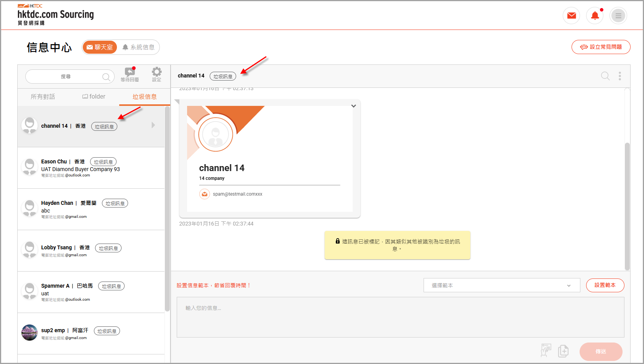Collapse the channel 14 card with the chevron
644x364 pixels.
[x=353, y=106]
